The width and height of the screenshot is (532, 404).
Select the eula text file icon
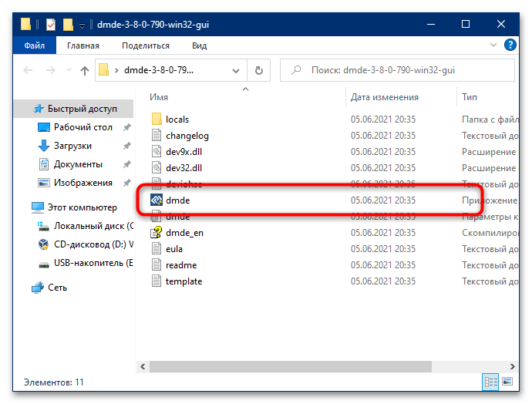(157, 248)
